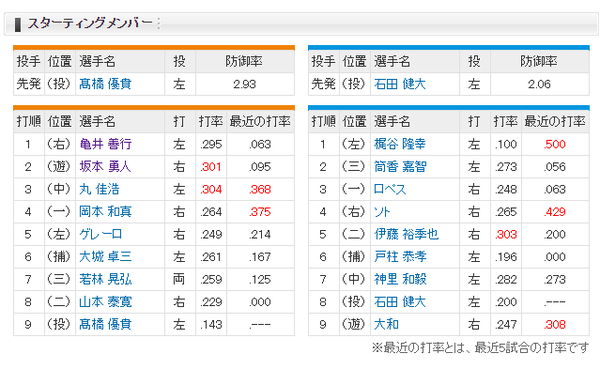Click the 打順 header in left batting table

pos(29,122)
